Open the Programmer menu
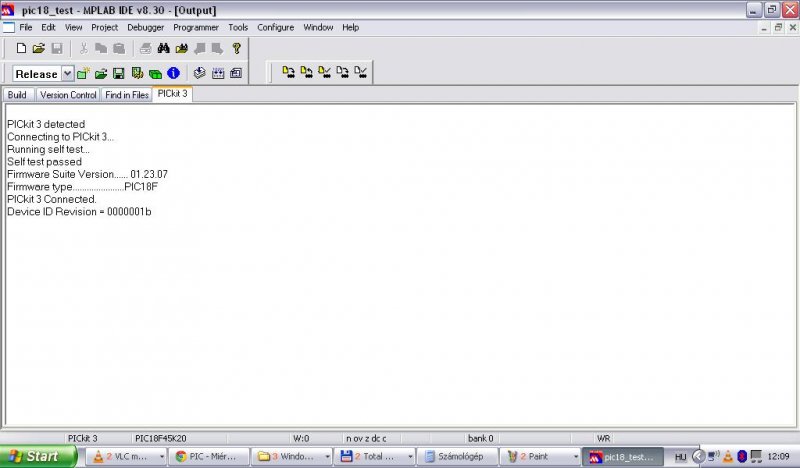This screenshot has width=800, height=468. point(196,28)
